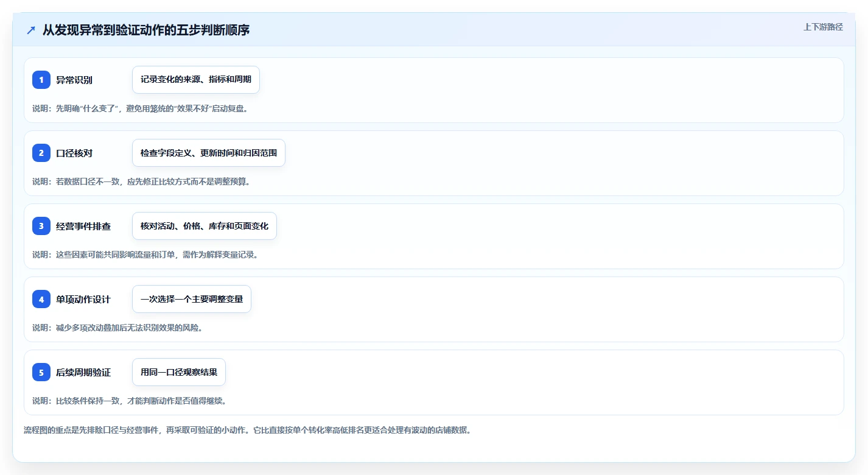Click the step 5 number badge

(x=41, y=372)
